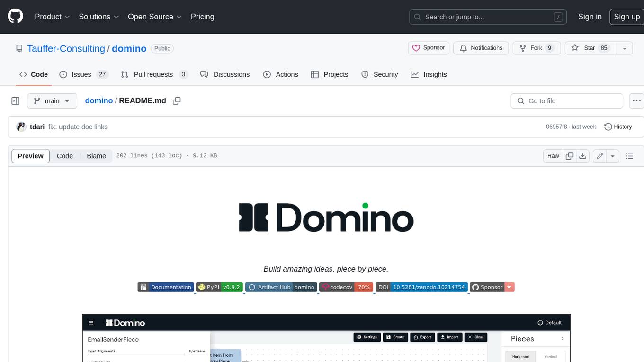The width and height of the screenshot is (644, 362).
Task: Open the main branch selector
Action: pyautogui.click(x=52, y=101)
